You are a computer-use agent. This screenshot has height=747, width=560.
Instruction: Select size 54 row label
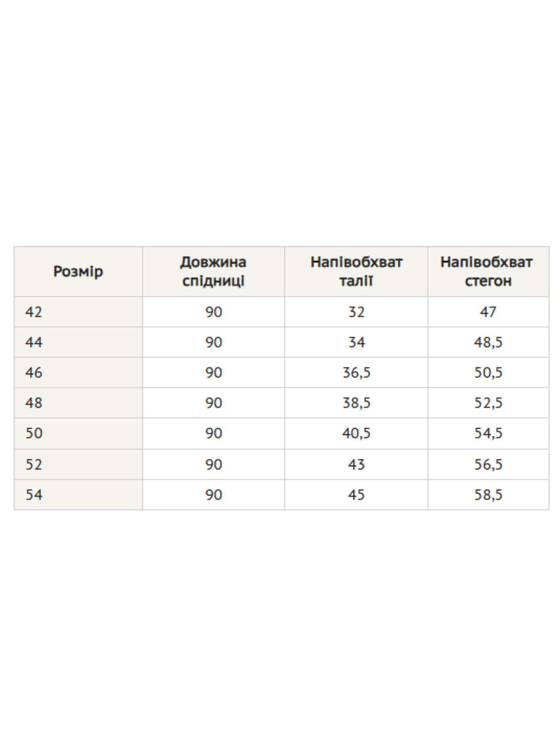[34, 495]
